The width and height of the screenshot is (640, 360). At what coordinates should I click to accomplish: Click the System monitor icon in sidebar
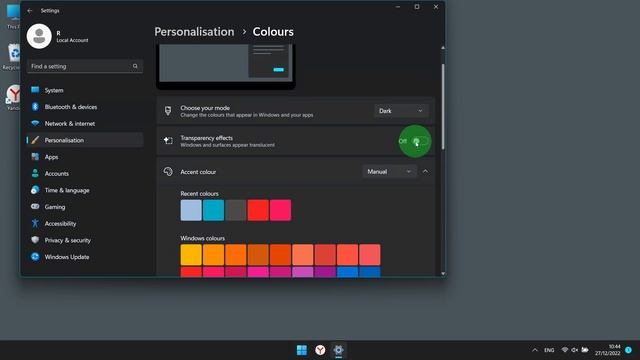[35, 90]
